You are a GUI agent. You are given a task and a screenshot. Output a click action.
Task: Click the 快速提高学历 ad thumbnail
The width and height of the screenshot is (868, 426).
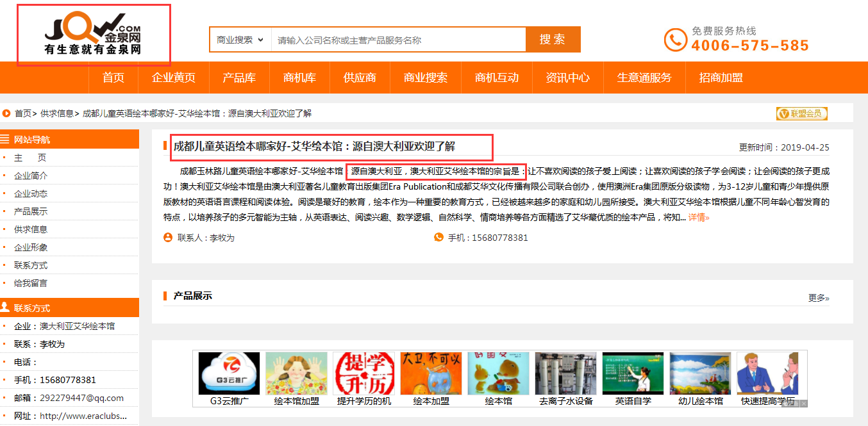pos(767,373)
